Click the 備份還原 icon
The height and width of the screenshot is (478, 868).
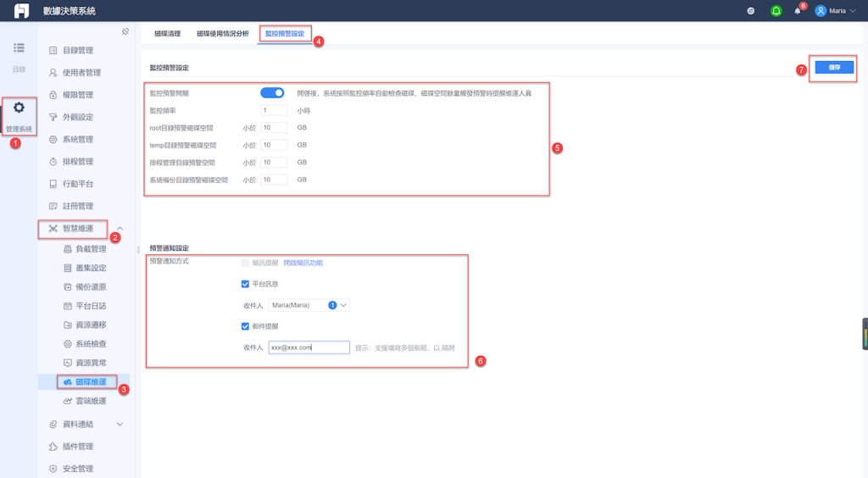tap(68, 286)
